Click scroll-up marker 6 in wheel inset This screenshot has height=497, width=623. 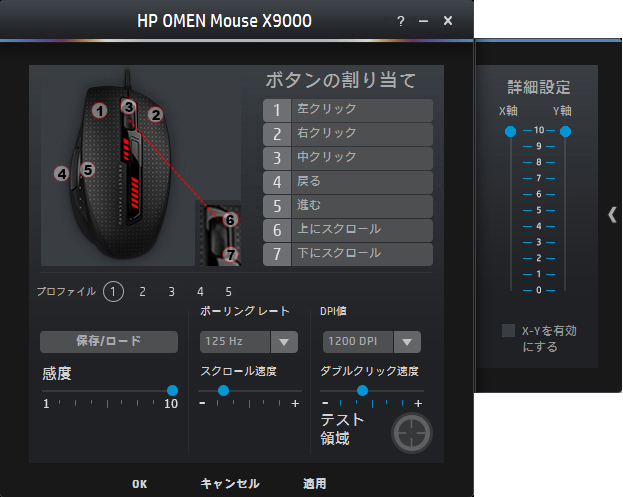click(x=230, y=219)
